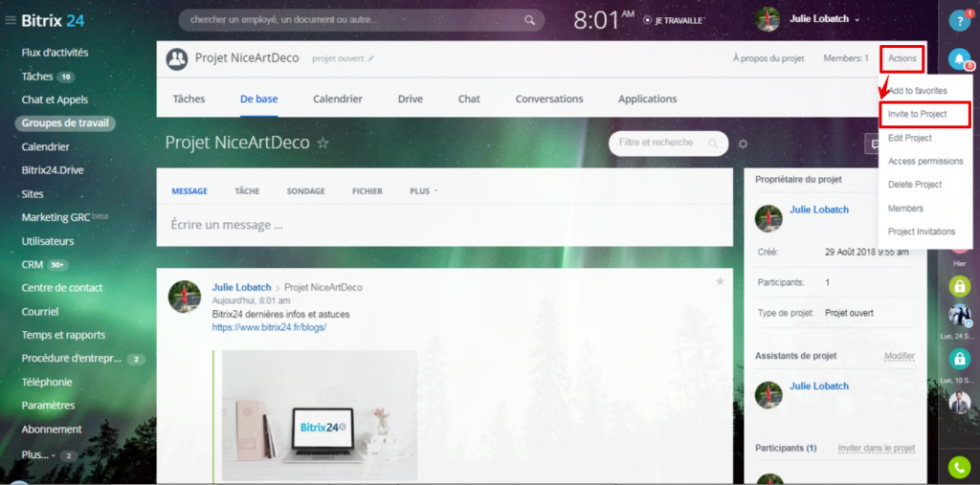The width and height of the screenshot is (980, 485).
Task: Open the second green lock chat icon
Action: click(959, 358)
